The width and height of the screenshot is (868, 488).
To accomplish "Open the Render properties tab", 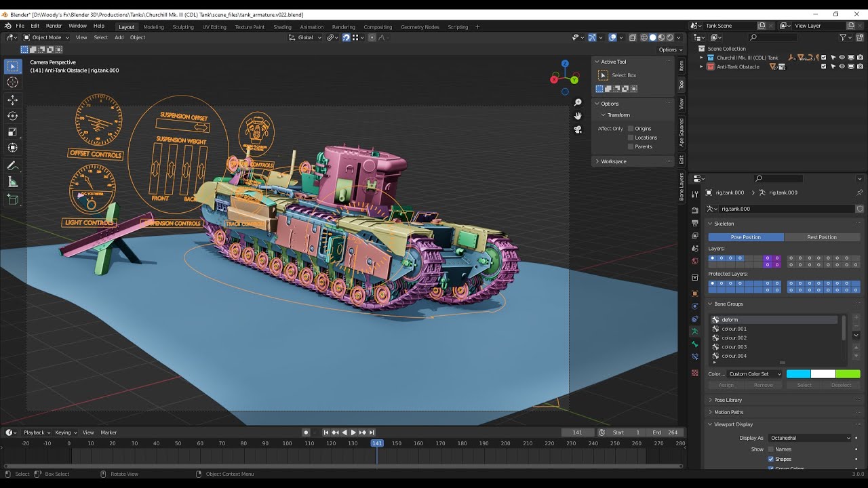I will click(x=694, y=210).
